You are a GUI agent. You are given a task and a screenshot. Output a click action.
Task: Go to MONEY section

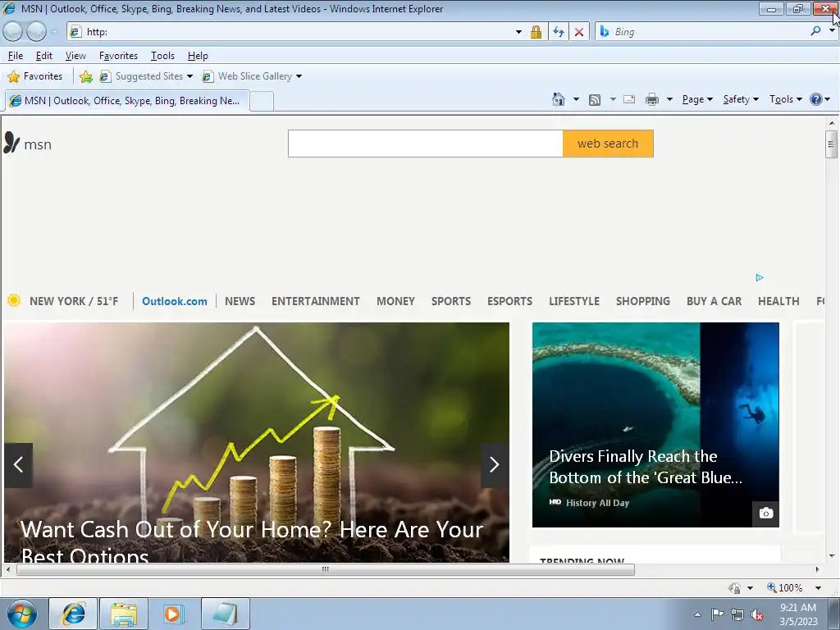[396, 301]
